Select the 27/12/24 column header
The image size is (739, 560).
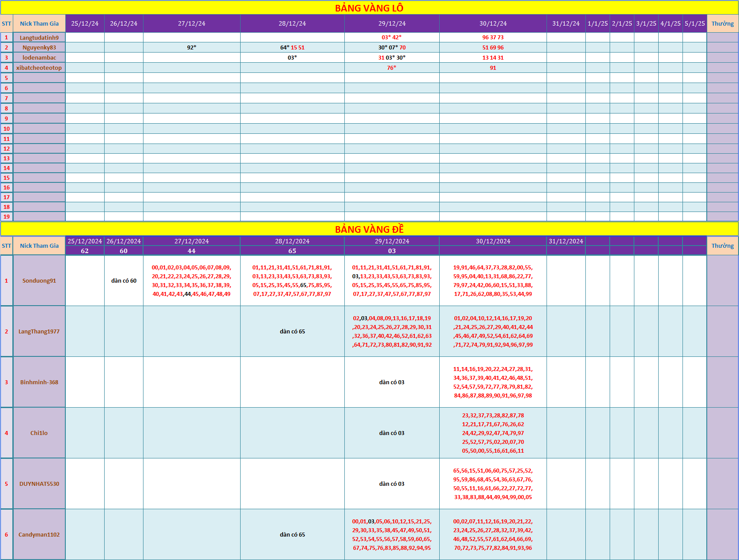pyautogui.click(x=192, y=23)
